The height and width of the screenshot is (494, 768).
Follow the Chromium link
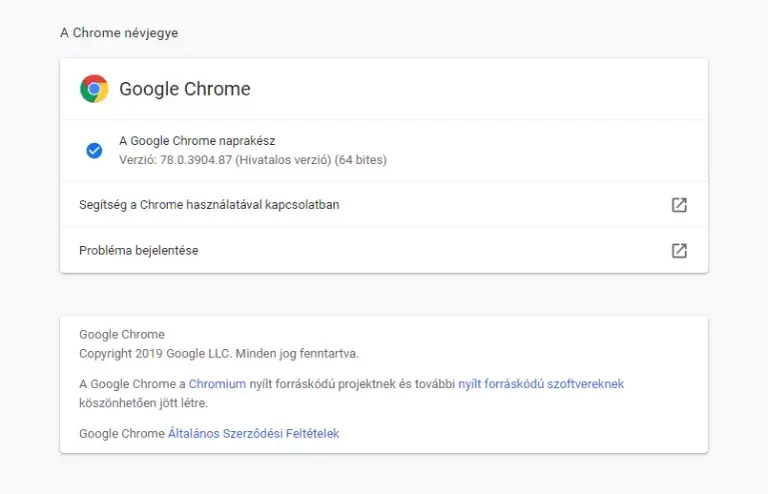point(217,384)
